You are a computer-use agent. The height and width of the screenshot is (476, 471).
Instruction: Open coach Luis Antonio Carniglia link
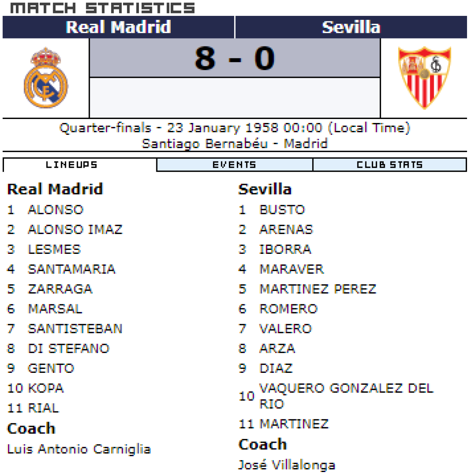click(79, 449)
